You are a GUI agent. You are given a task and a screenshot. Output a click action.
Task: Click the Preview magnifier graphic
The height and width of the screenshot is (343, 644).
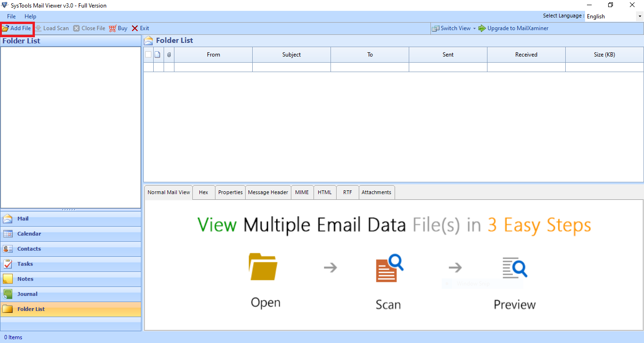click(x=514, y=267)
